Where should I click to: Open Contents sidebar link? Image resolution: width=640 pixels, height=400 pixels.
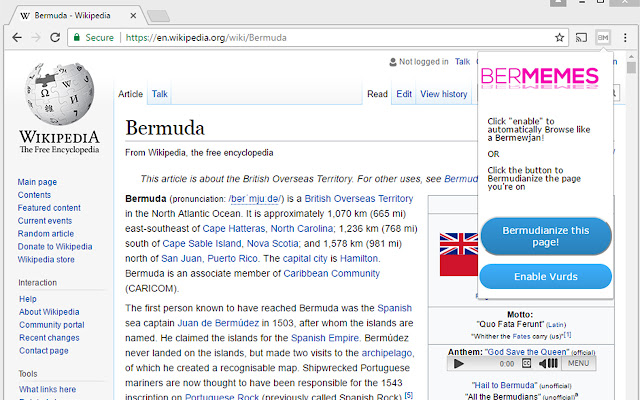click(34, 195)
